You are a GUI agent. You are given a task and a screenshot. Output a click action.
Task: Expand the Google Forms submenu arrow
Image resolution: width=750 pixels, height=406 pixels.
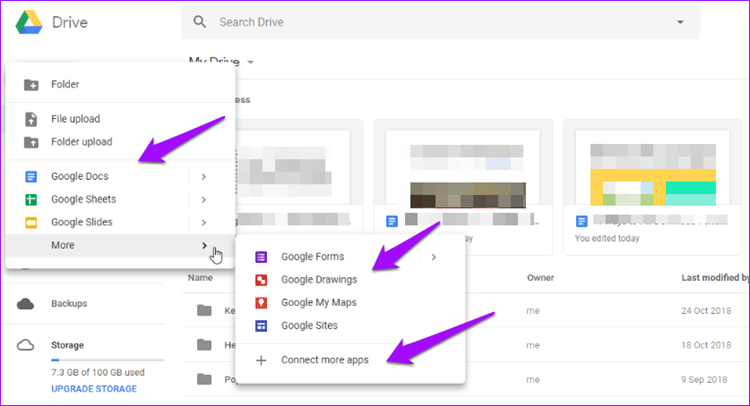[433, 257]
